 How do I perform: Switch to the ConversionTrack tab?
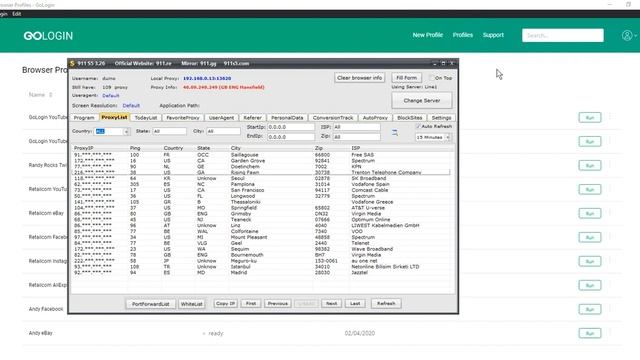(333, 118)
